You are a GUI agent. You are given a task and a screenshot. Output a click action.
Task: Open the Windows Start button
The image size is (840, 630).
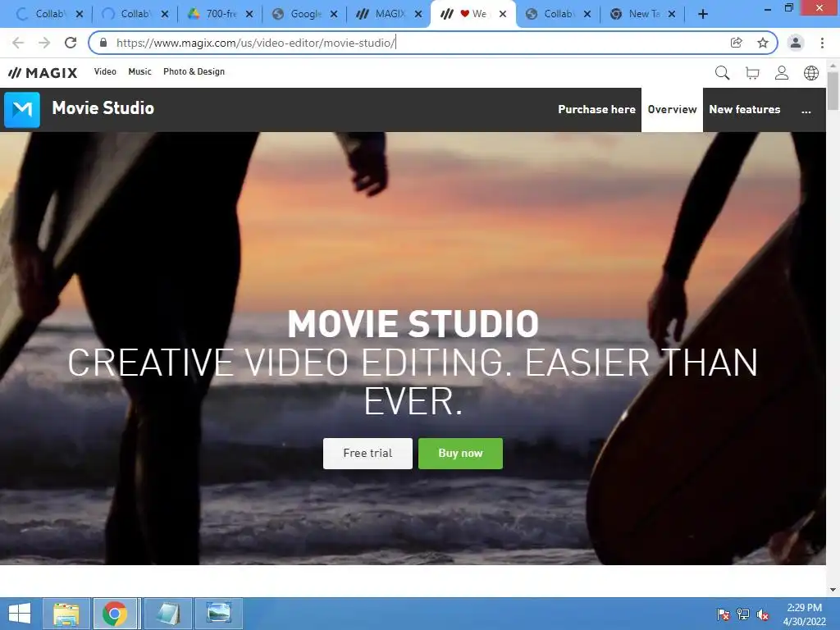20,614
